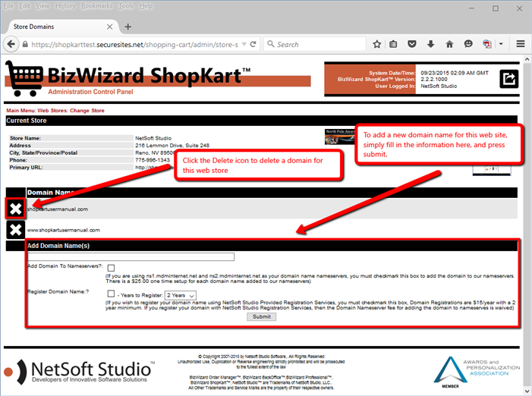The width and height of the screenshot is (532, 396).
Task: Open a new browser tab
Action: coord(128,27)
